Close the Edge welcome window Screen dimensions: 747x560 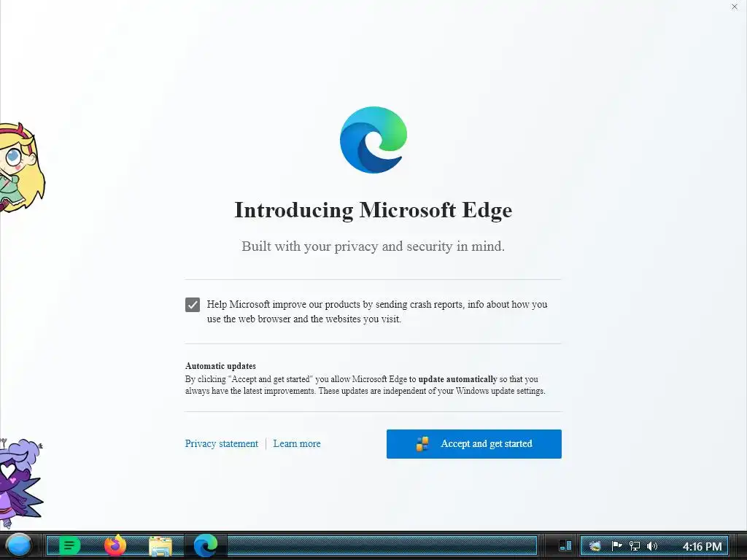click(735, 7)
